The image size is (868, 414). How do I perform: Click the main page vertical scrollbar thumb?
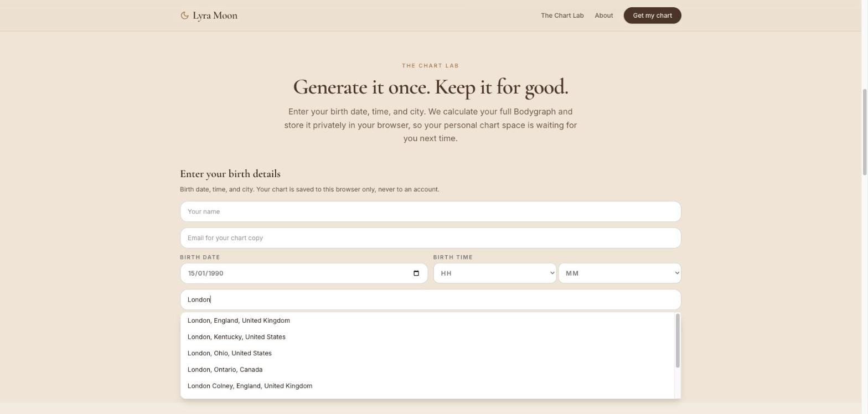(865, 132)
